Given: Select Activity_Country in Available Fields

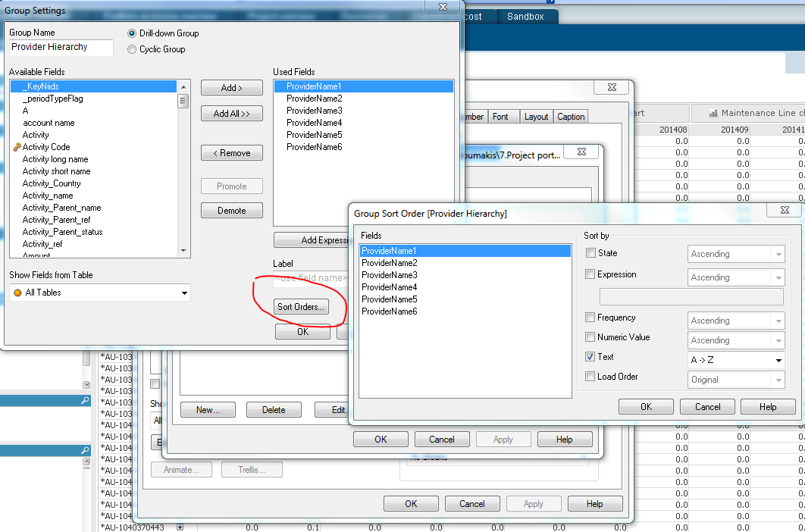Looking at the screenshot, I should click(93, 183).
